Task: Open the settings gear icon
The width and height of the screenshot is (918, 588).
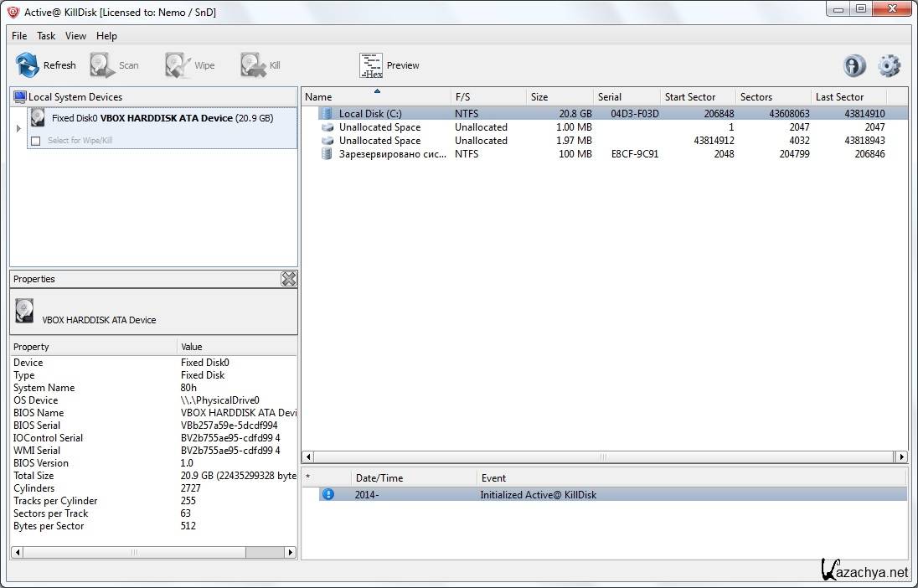Action: [x=889, y=65]
